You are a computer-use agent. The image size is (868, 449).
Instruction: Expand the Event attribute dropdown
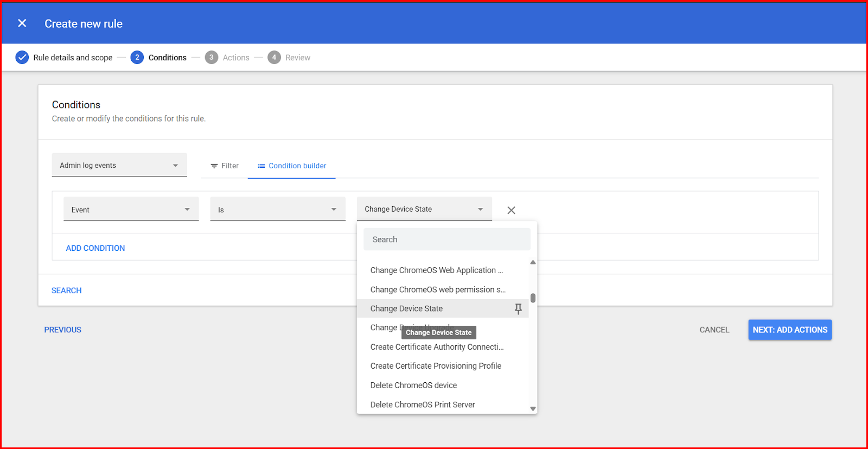click(131, 210)
